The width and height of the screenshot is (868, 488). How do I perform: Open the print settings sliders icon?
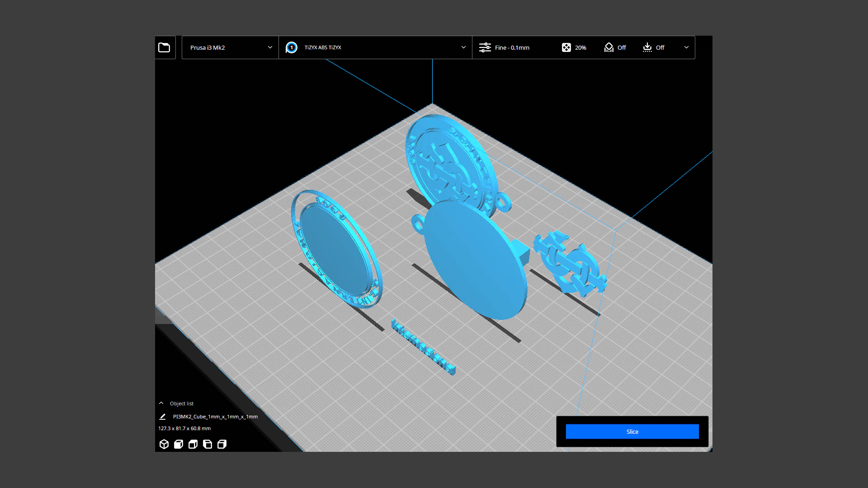(x=485, y=47)
